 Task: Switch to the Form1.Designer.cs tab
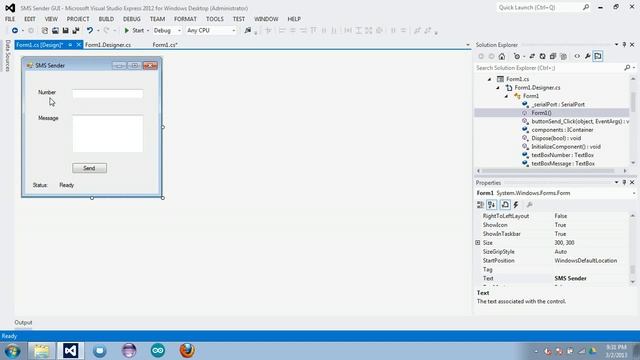point(108,45)
